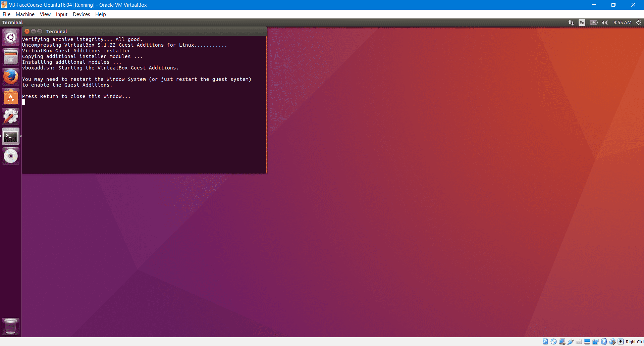Click the 'Copying additional installer modules' line
Viewport: 644px width, 346px height.
(82, 56)
